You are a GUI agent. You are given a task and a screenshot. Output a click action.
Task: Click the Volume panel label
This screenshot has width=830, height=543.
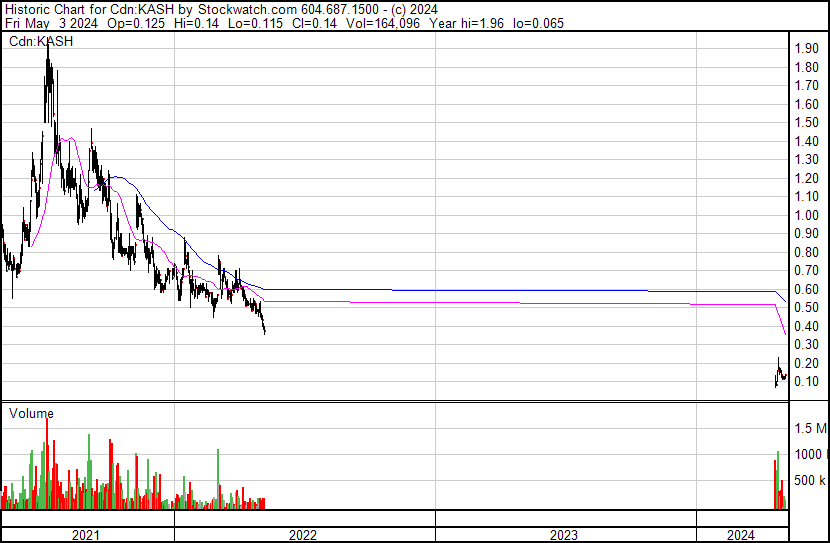30,413
